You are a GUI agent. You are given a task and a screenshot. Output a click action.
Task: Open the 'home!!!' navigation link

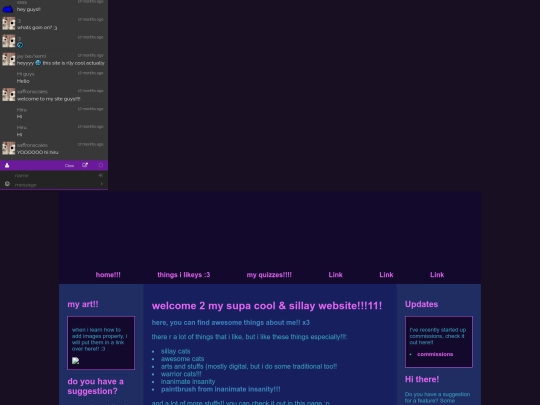coord(108,275)
